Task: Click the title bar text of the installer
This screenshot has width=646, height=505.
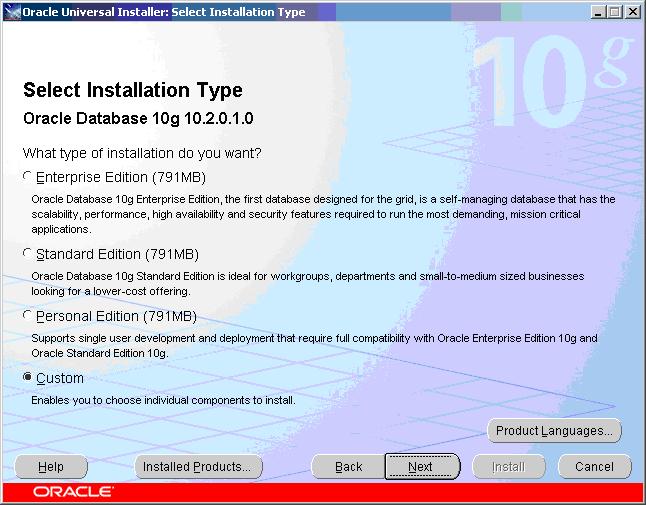Action: tap(164, 12)
